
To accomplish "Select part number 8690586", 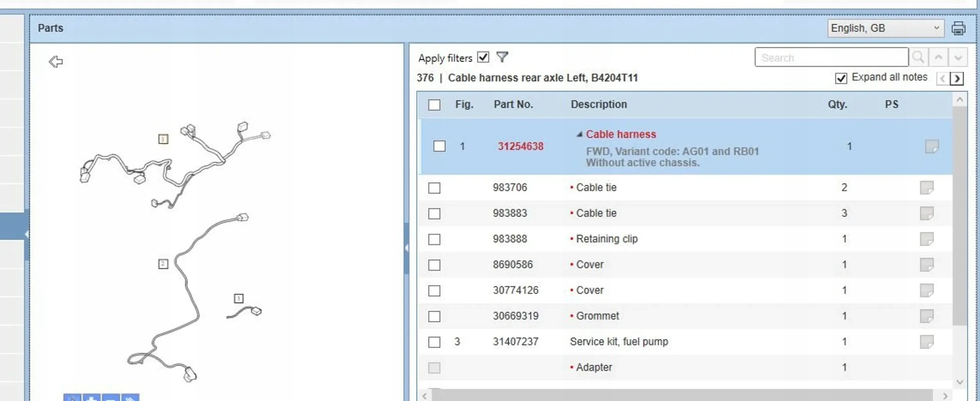I will [513, 265].
